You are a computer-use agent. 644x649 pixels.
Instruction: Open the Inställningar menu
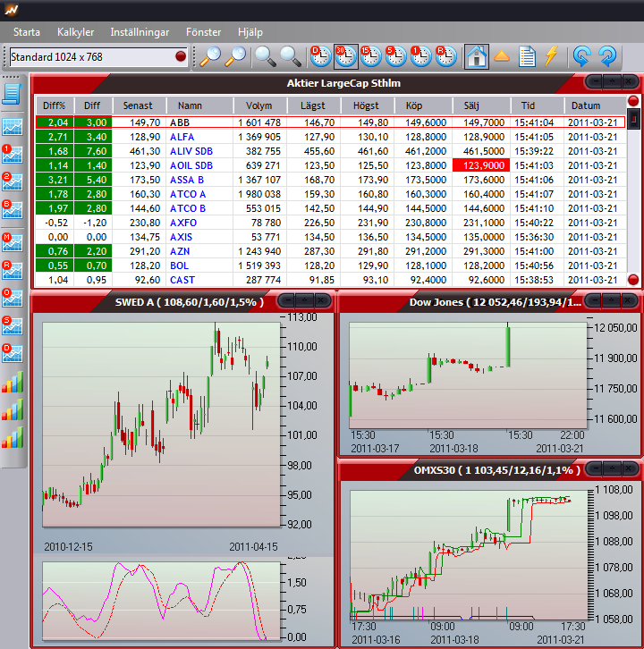pyautogui.click(x=140, y=32)
